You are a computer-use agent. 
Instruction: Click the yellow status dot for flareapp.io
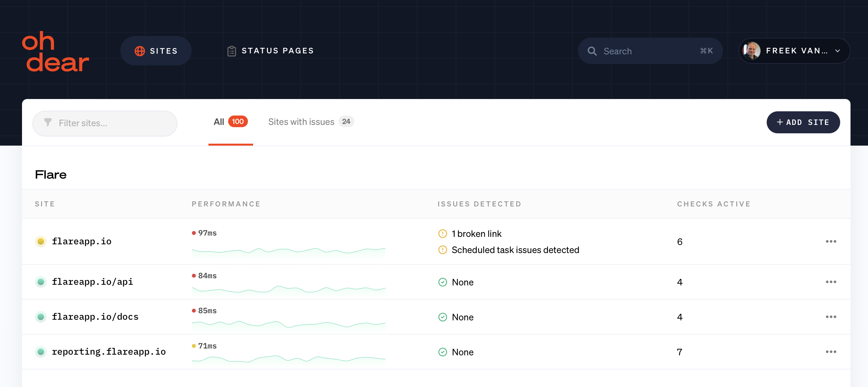41,241
